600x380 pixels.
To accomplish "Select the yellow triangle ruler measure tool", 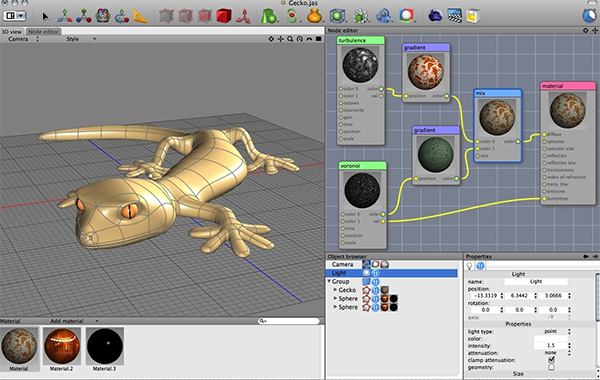I will coord(140,16).
